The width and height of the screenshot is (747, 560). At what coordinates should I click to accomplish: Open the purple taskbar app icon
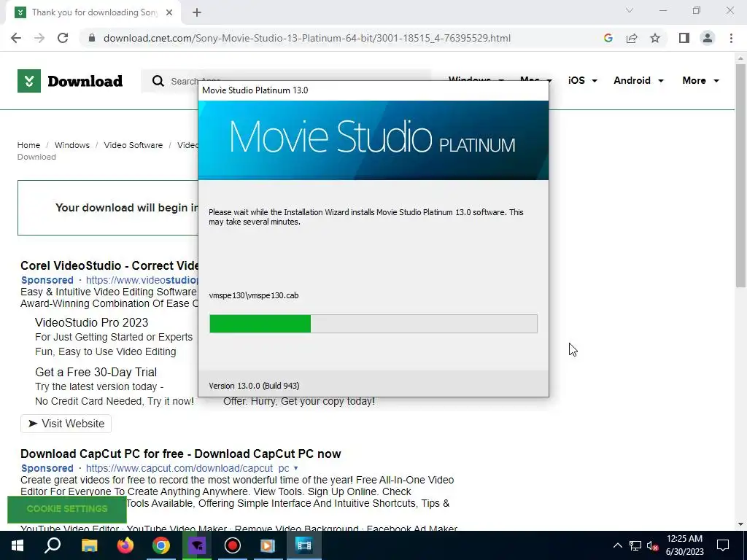point(197,545)
